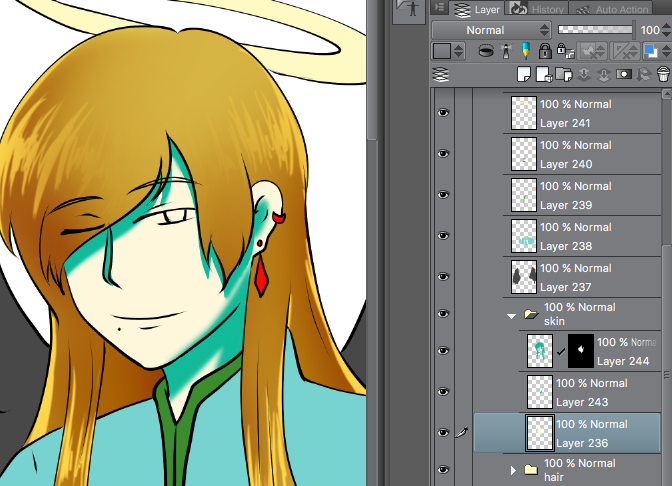Select the Layer 236 thumbnail
The width and height of the screenshot is (672, 486).
[x=540, y=433]
